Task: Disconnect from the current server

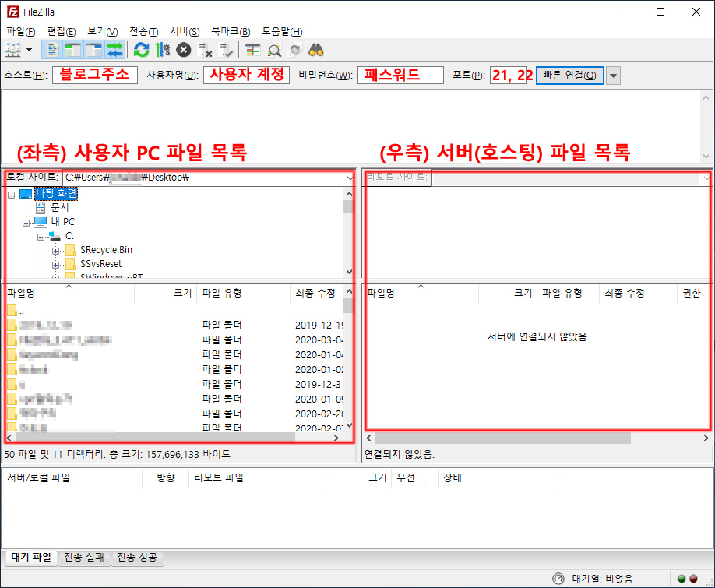Action: pos(205,50)
